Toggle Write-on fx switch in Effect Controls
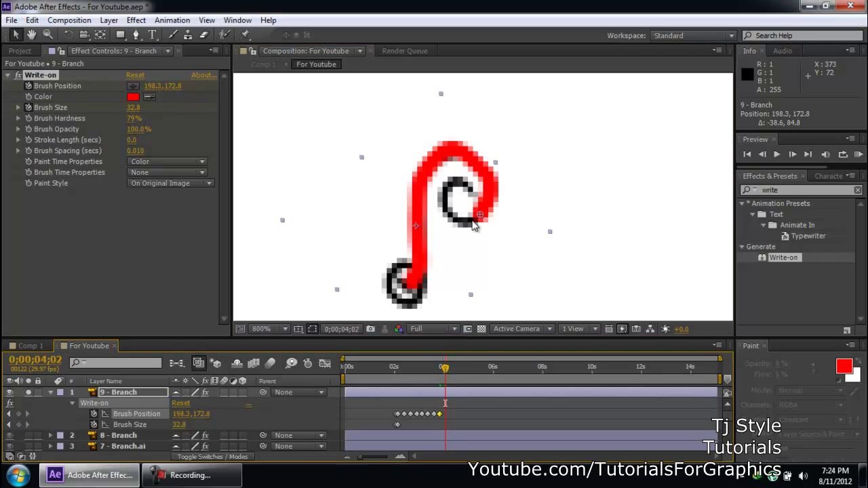This screenshot has width=868, height=488. [x=18, y=75]
